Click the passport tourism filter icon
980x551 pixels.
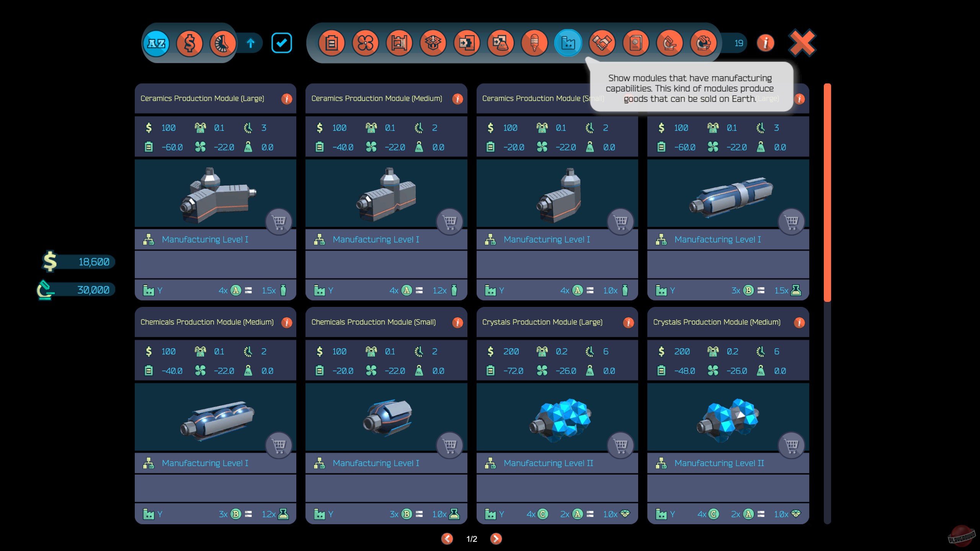click(636, 43)
